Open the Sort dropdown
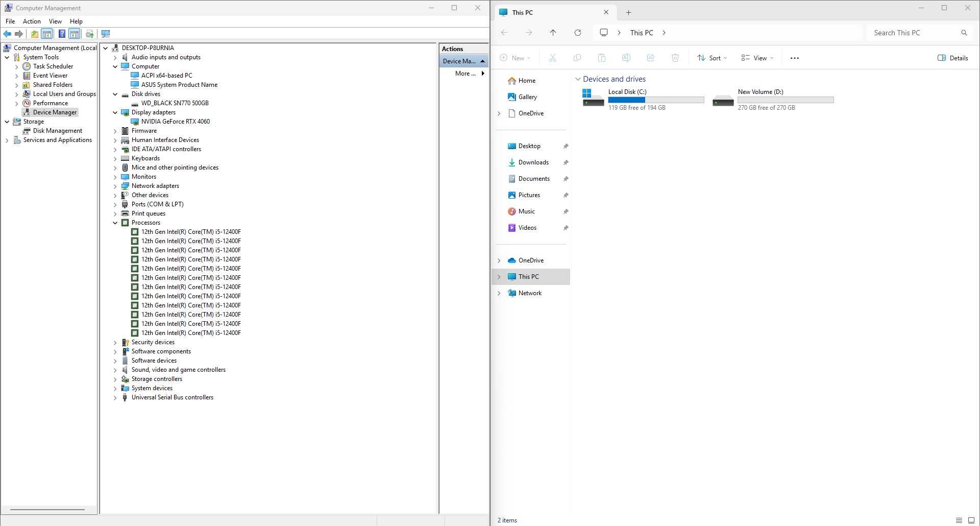Screen dimensions: 980x526 tap(712, 58)
